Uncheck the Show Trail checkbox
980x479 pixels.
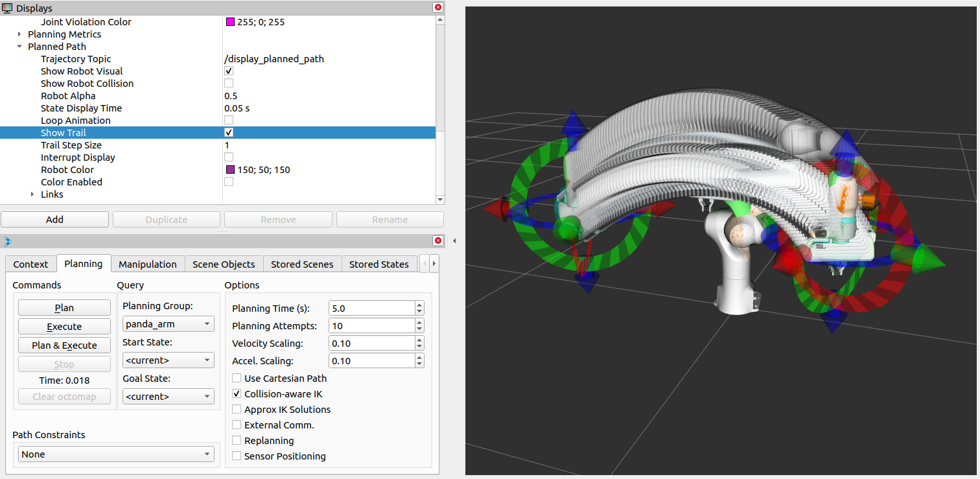[229, 133]
